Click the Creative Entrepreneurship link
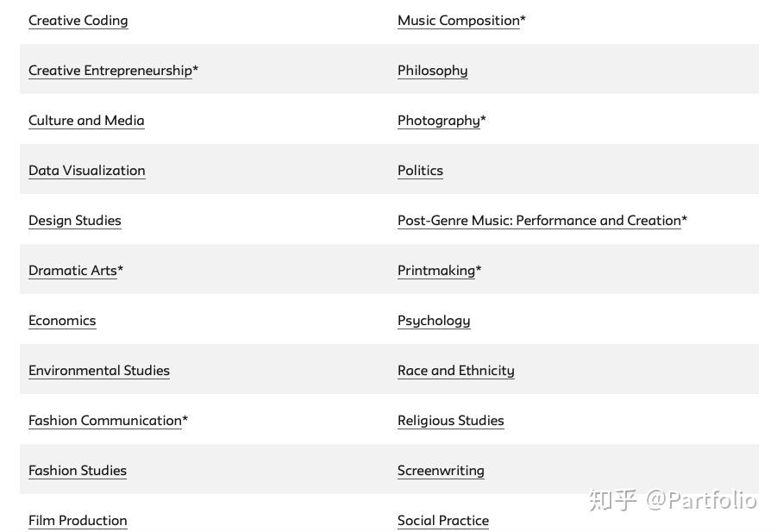The height and width of the screenshot is (532, 777). tap(110, 71)
